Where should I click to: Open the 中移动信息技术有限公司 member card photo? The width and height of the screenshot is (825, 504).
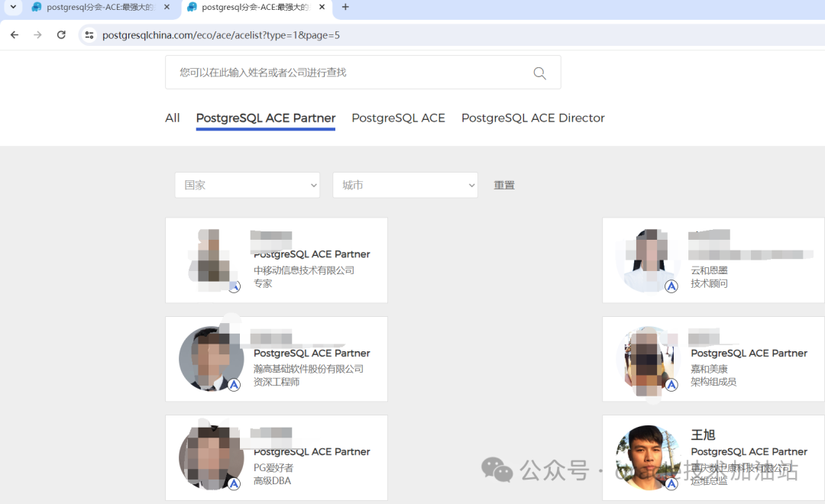pyautogui.click(x=211, y=260)
